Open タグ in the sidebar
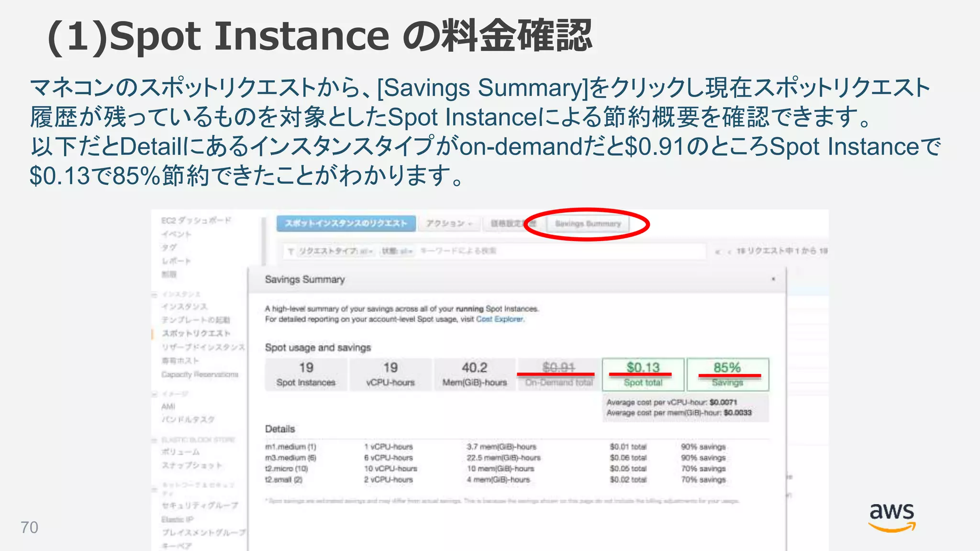 point(169,247)
